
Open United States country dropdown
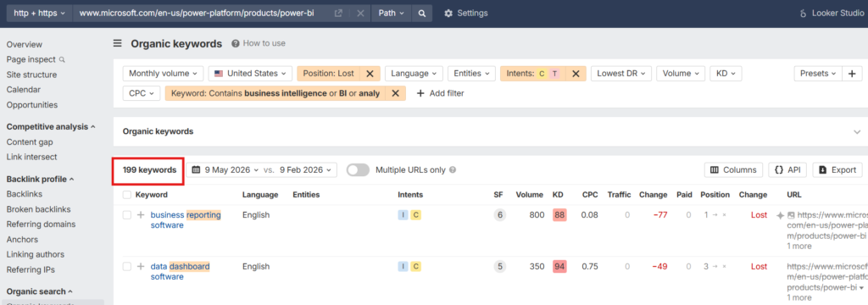click(x=250, y=74)
